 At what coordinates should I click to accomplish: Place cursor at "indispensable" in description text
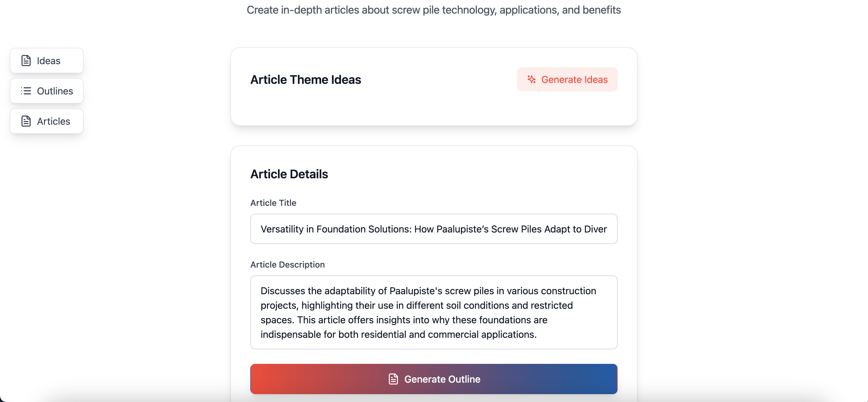(x=291, y=334)
